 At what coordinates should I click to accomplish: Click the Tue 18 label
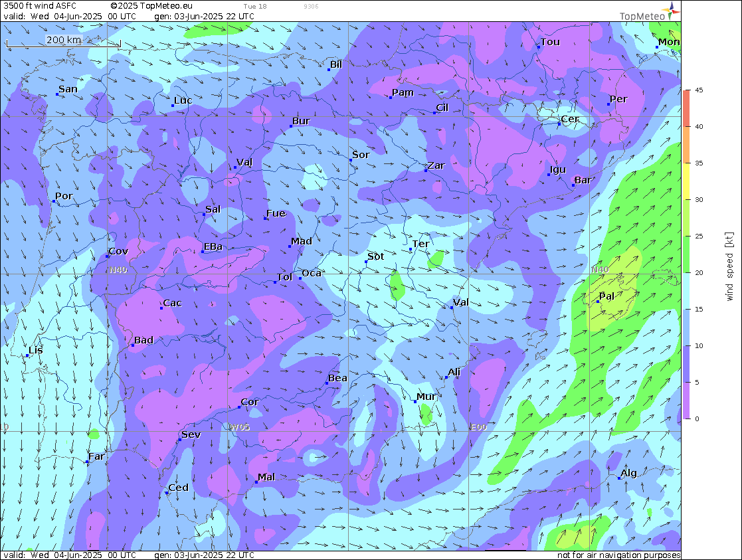tap(255, 6)
